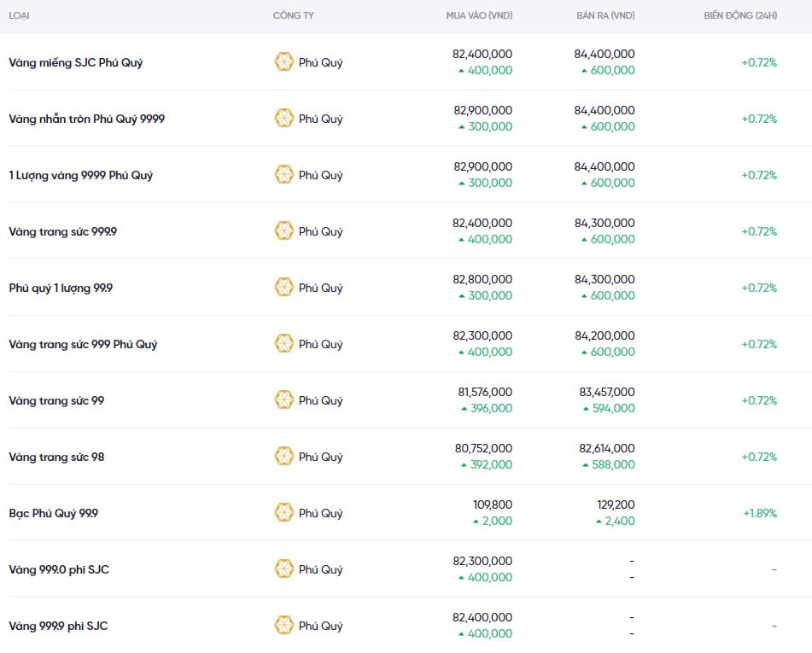Click the +1.89% change value

click(x=759, y=513)
